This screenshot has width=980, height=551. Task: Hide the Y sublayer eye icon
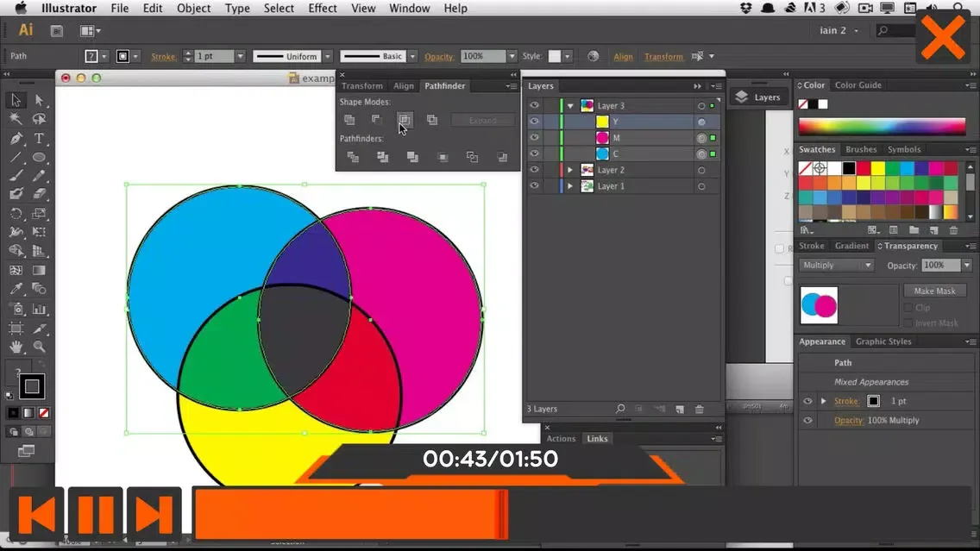click(534, 122)
